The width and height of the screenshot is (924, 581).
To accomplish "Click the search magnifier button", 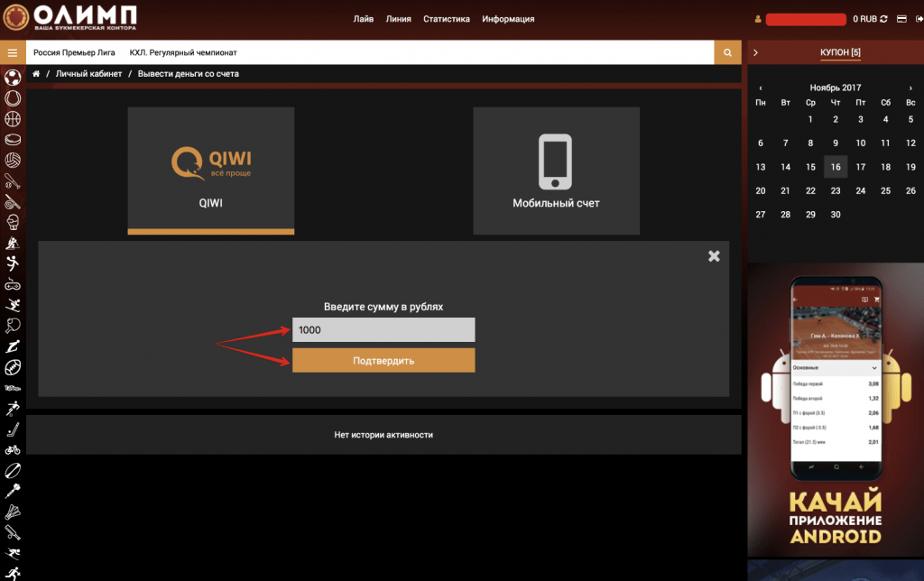I will [x=726, y=53].
